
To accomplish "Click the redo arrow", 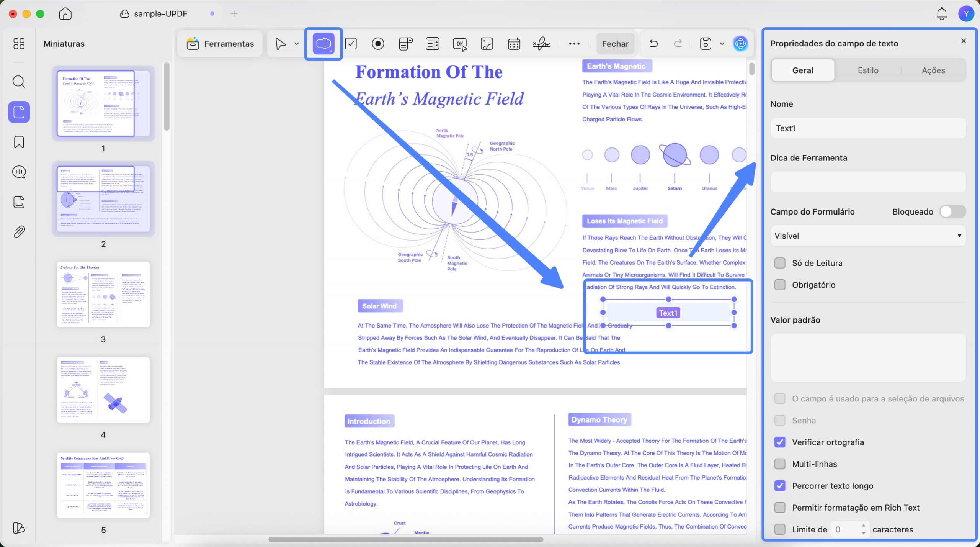I will (678, 43).
